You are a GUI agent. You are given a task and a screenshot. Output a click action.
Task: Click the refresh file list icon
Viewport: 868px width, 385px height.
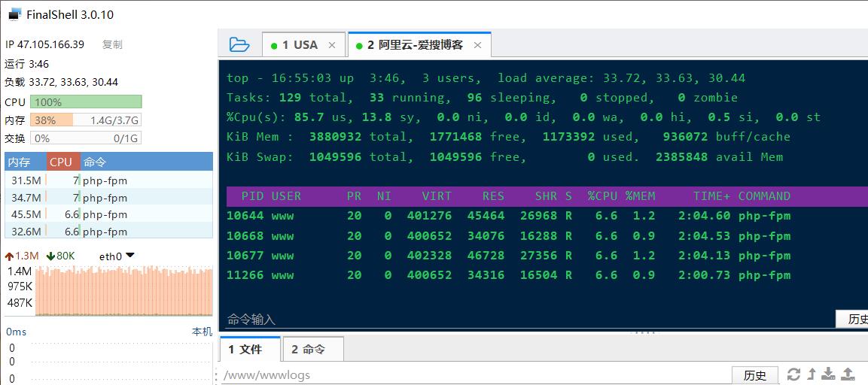pyautogui.click(x=793, y=374)
